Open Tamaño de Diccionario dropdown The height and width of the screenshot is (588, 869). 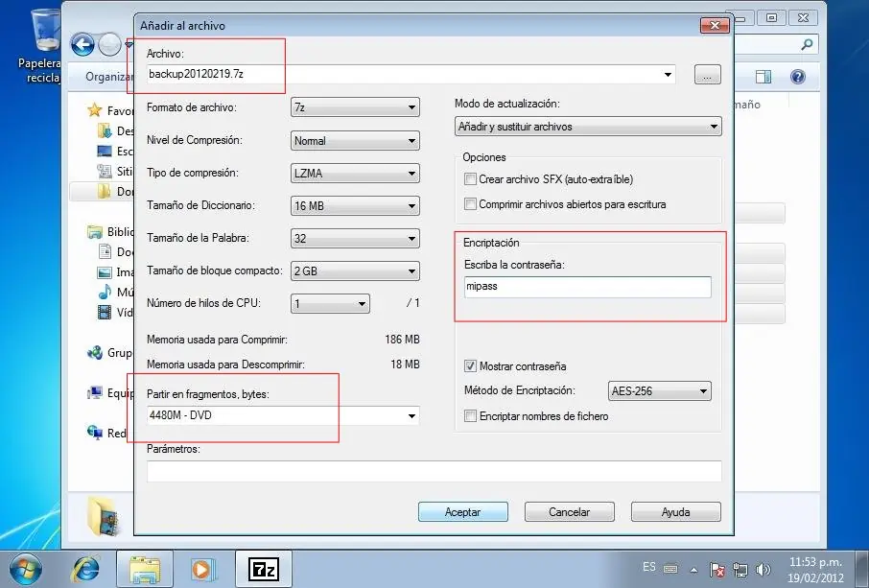[355, 205]
